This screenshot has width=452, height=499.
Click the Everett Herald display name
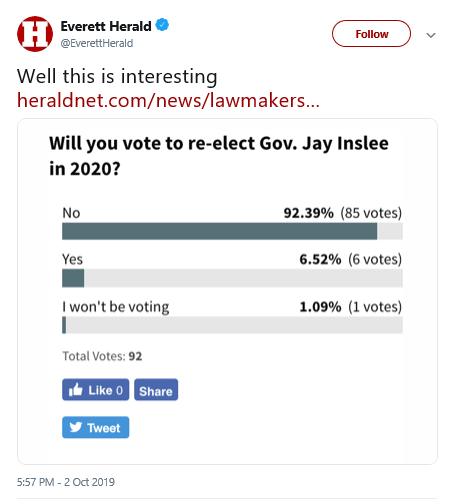click(x=106, y=26)
